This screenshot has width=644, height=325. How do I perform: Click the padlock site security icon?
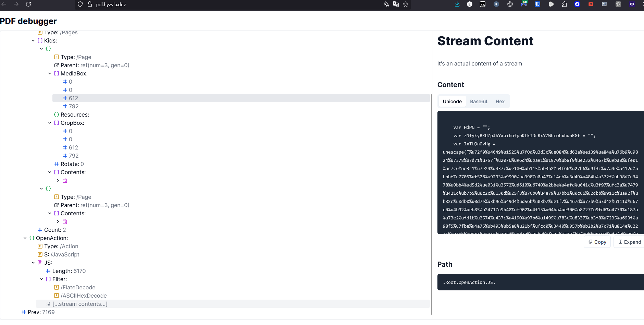(90, 4)
